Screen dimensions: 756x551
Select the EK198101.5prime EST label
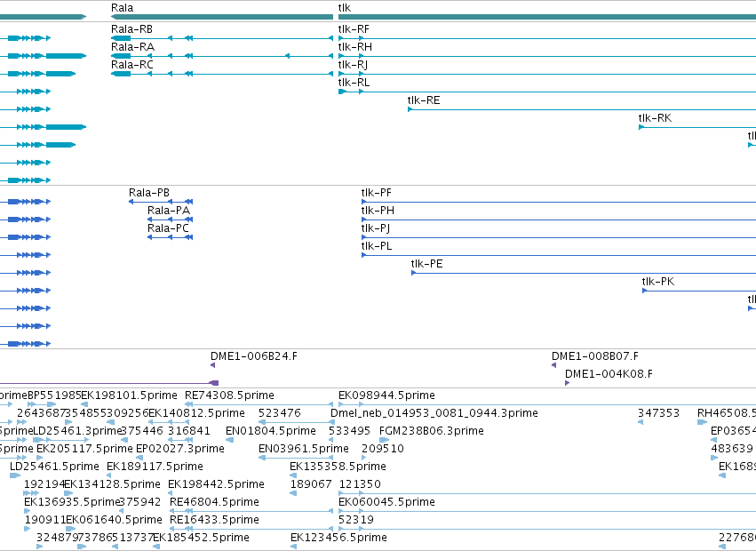tap(129, 395)
